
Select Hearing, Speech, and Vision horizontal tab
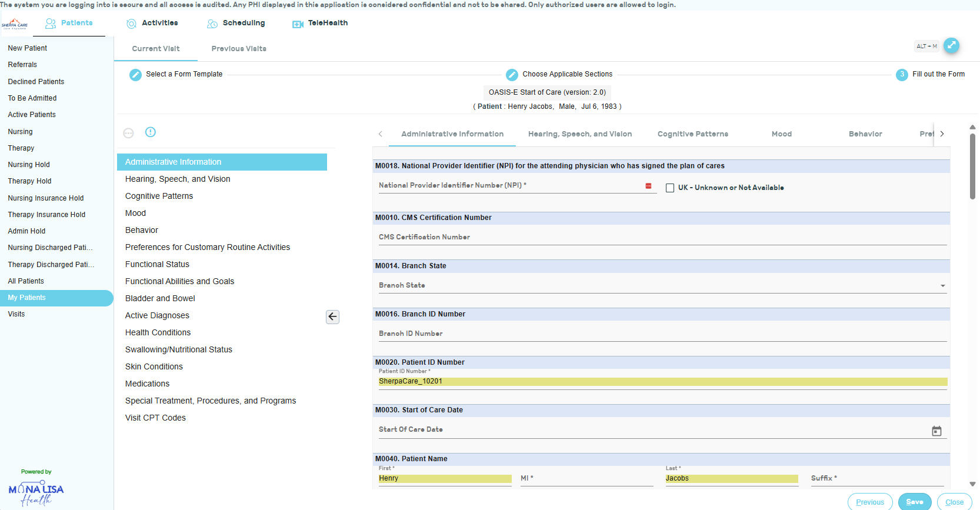(x=580, y=134)
